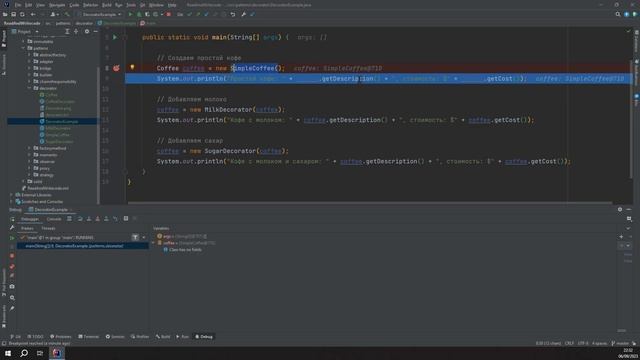Expand the Scratches and Consoles arrow
Screen dimensions: 640x360
point(11,202)
